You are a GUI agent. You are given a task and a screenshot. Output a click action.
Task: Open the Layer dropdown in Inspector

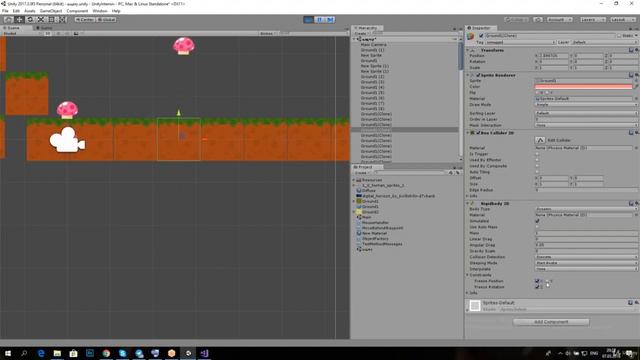[x=604, y=42]
